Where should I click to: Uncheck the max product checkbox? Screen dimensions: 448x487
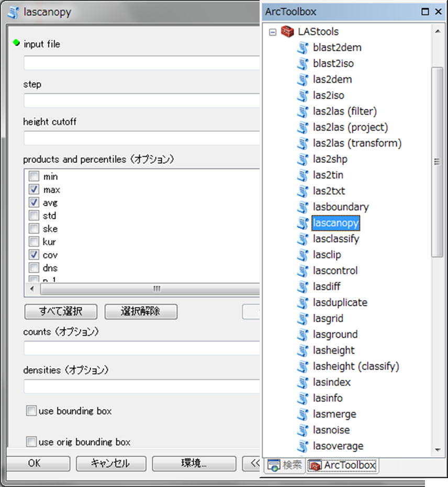point(34,190)
